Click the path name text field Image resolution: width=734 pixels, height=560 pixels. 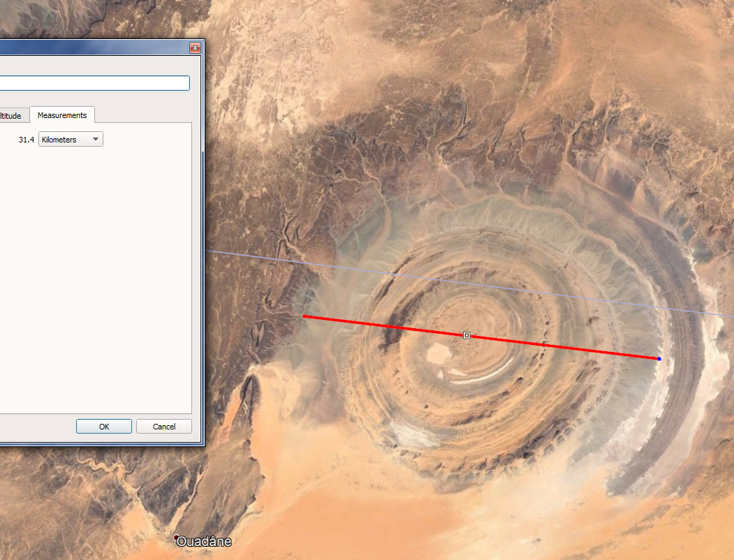click(x=94, y=83)
